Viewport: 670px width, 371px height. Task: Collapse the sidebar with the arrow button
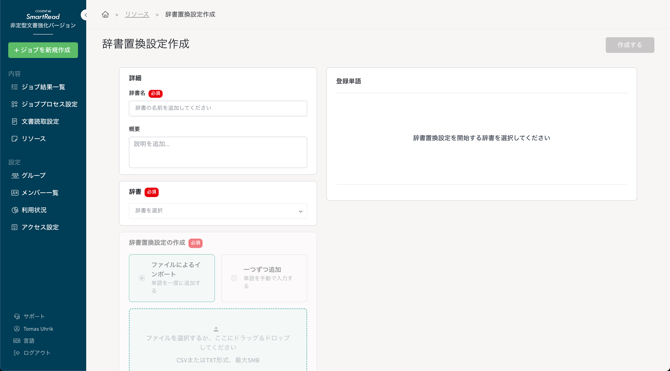coord(85,15)
